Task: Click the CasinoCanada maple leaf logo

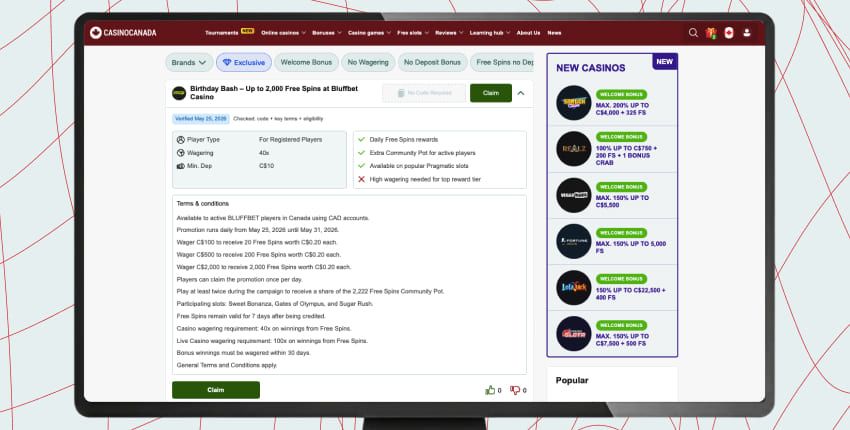Action: click(96, 33)
